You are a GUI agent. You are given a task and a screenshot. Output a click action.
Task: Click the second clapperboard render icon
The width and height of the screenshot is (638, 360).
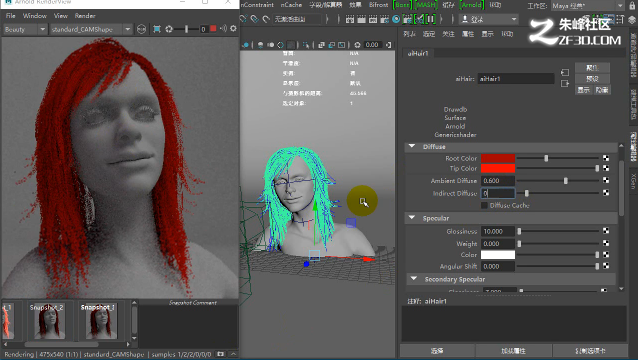[361, 19]
